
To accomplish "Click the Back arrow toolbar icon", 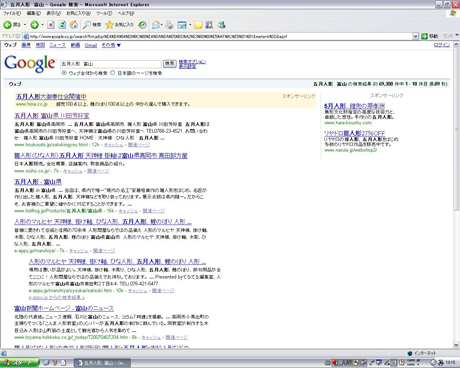I will pos(7,25).
